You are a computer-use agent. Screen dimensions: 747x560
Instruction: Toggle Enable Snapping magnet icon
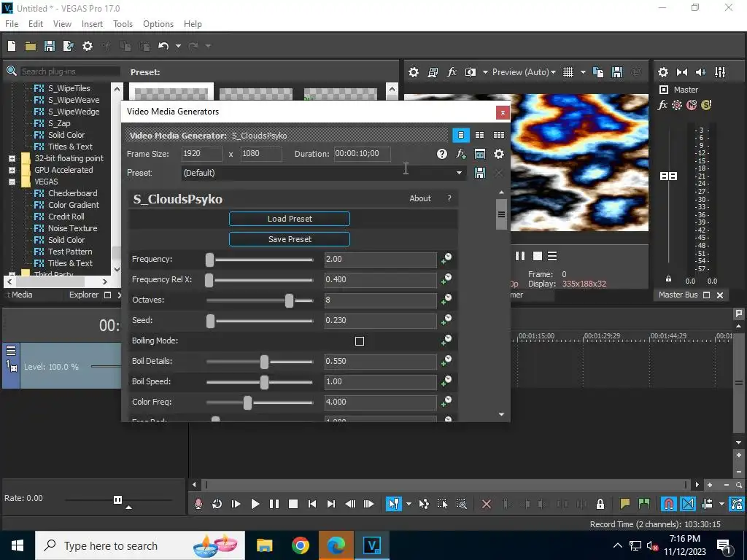669,504
